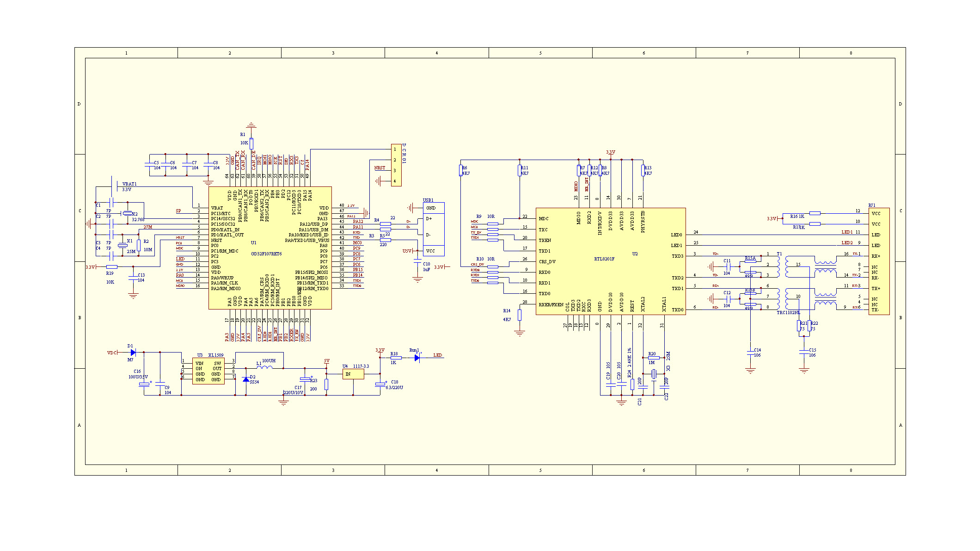Select the GD32F107RET6 microcontroller U1 body
980x551 pixels.
(270, 248)
